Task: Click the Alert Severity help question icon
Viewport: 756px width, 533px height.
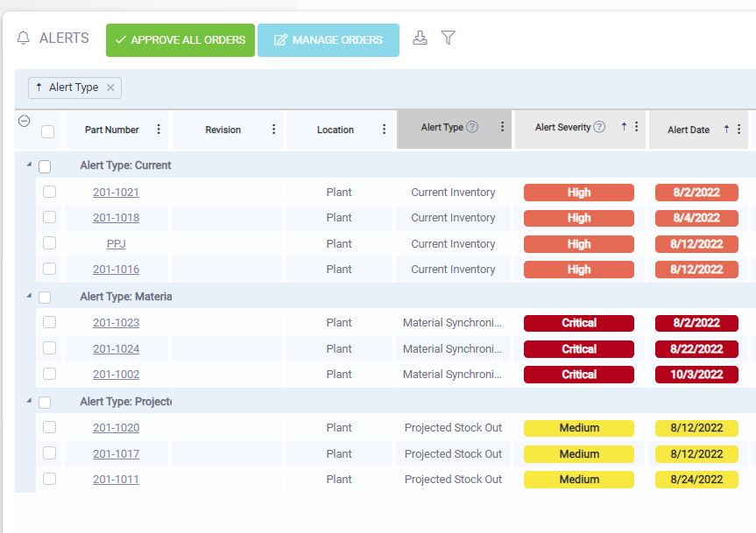Action: pos(599,127)
